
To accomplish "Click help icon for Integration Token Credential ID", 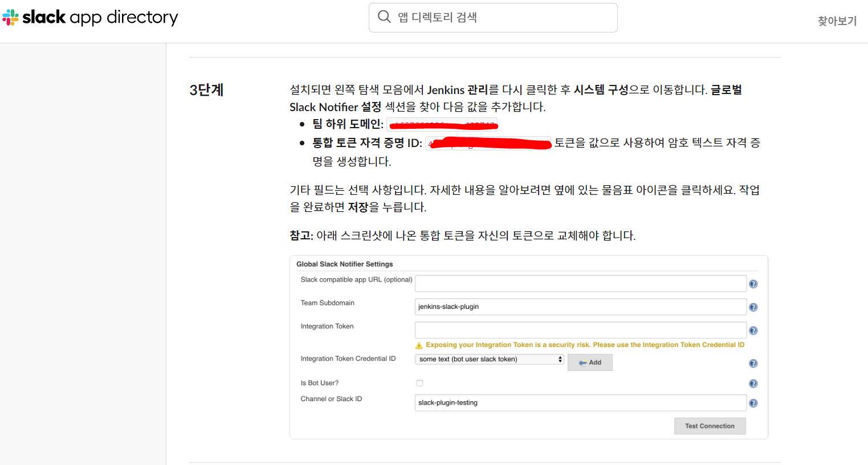I will point(753,364).
